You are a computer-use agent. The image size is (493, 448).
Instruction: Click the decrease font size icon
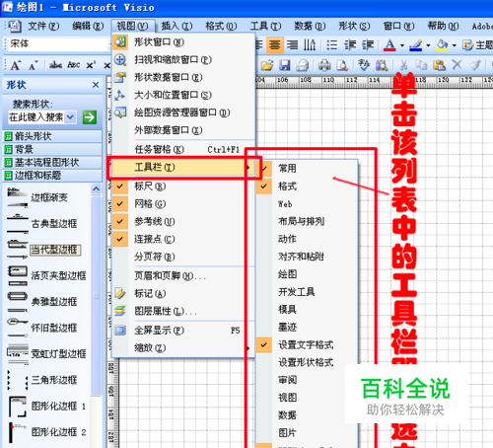tap(34, 65)
